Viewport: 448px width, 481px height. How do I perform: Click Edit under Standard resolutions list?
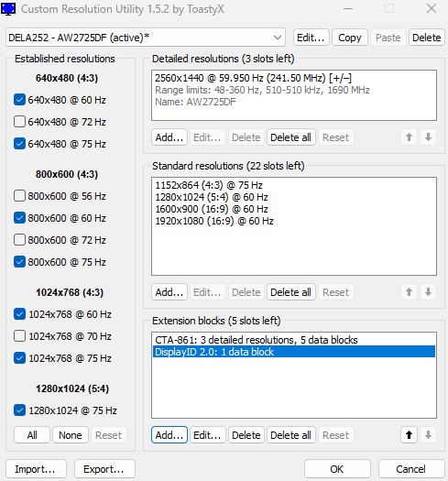(x=207, y=292)
